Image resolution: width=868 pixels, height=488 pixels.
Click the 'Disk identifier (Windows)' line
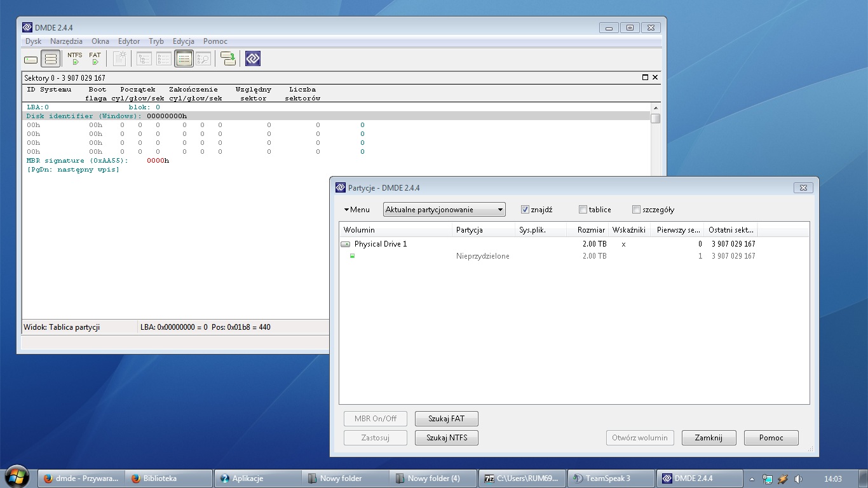337,116
